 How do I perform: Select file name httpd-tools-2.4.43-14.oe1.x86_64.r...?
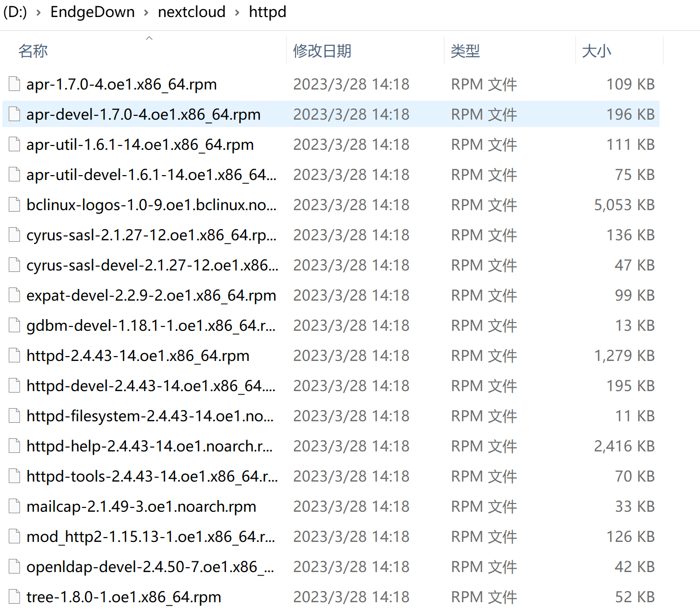click(x=152, y=476)
